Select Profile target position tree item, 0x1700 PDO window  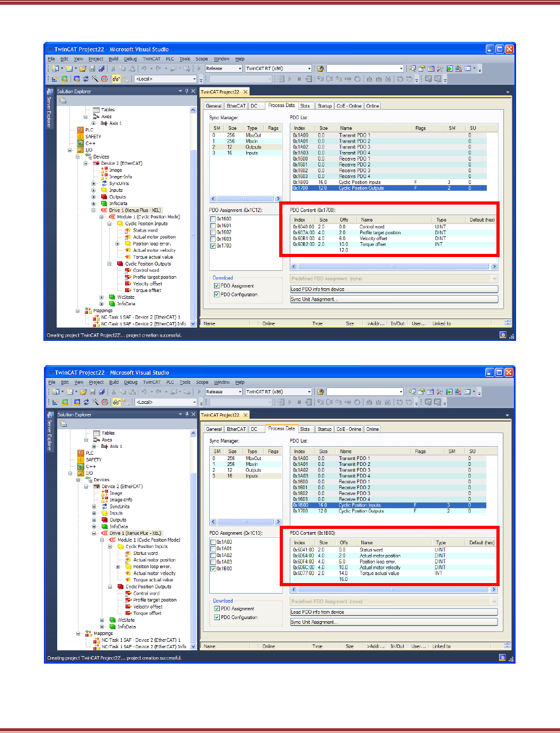[155, 277]
